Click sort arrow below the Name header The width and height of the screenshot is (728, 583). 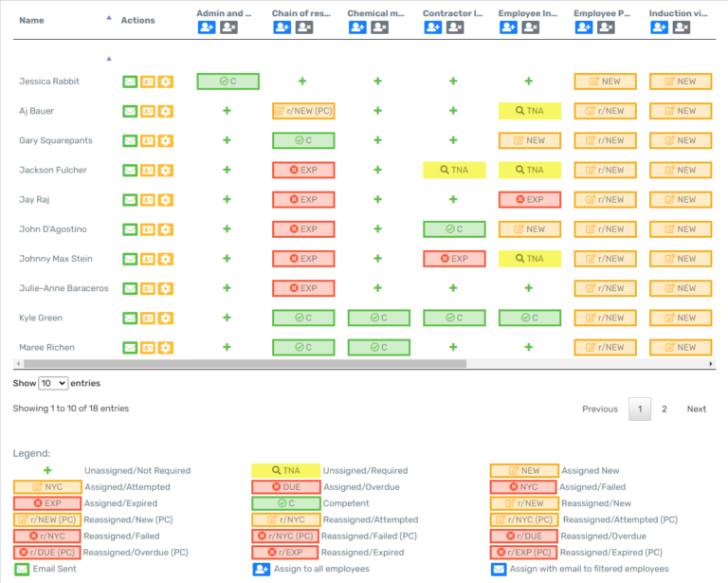pyautogui.click(x=108, y=59)
